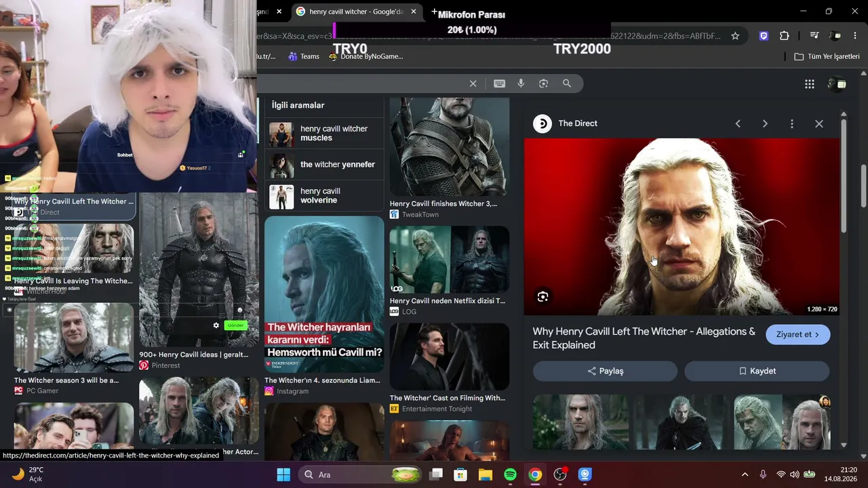This screenshot has width=868, height=488.
Task: Open the Teams bookmark
Action: [x=304, y=56]
